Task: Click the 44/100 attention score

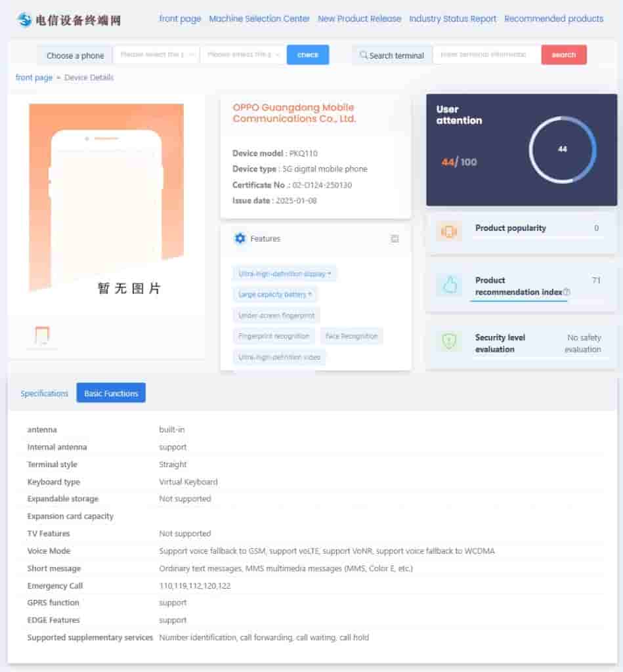Action: coord(460,162)
